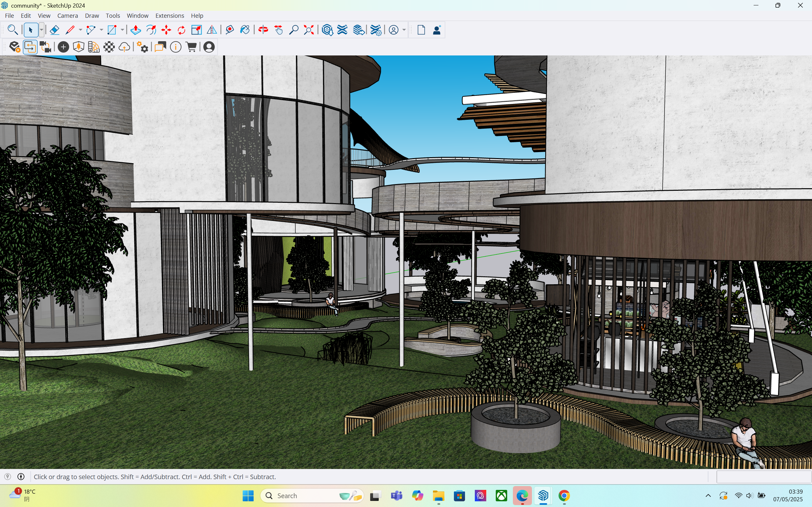812x507 pixels.
Task: Expand the Select tool dropdown arrow
Action: point(41,30)
